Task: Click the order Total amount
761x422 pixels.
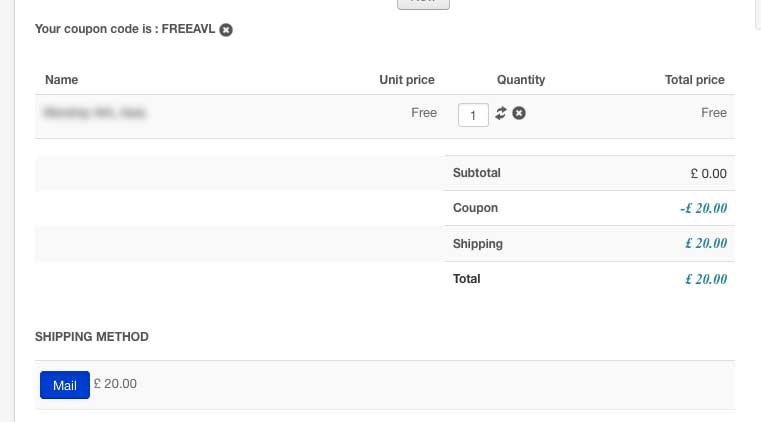Action: tap(705, 279)
